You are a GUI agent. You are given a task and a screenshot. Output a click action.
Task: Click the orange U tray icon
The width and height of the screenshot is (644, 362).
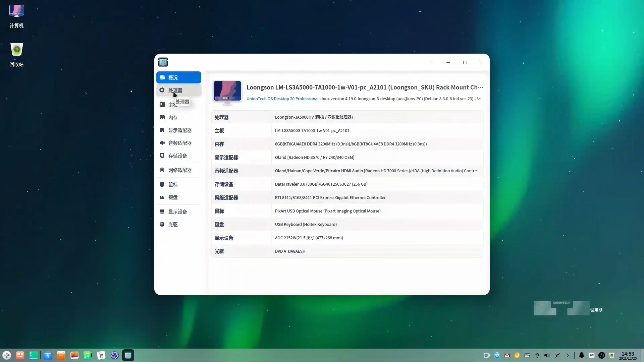pyautogui.click(x=517, y=355)
